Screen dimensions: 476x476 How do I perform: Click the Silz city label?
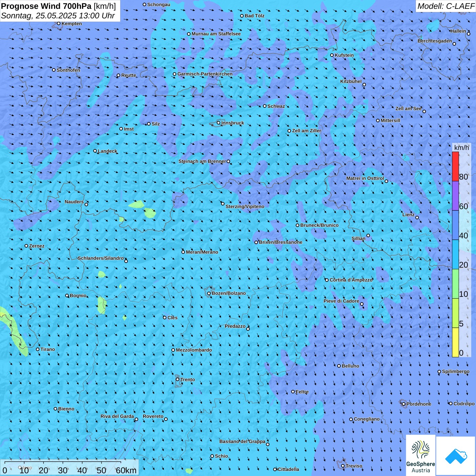[156, 124]
